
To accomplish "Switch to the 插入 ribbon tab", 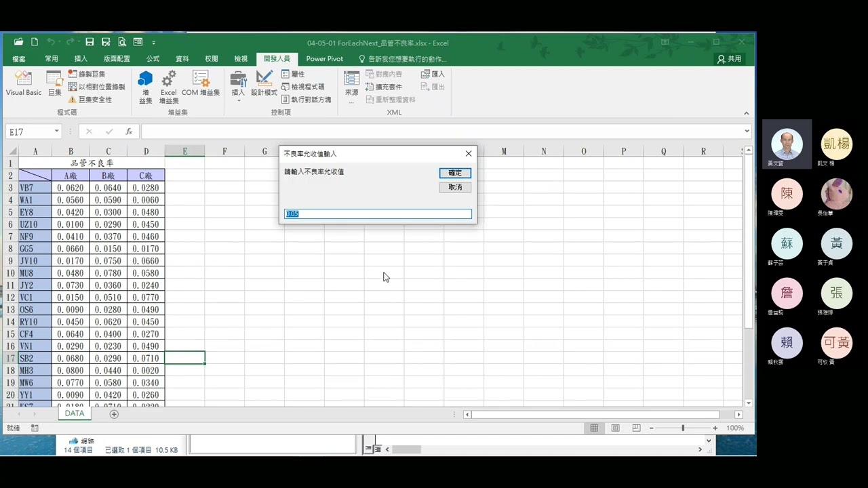I will pyautogui.click(x=81, y=59).
